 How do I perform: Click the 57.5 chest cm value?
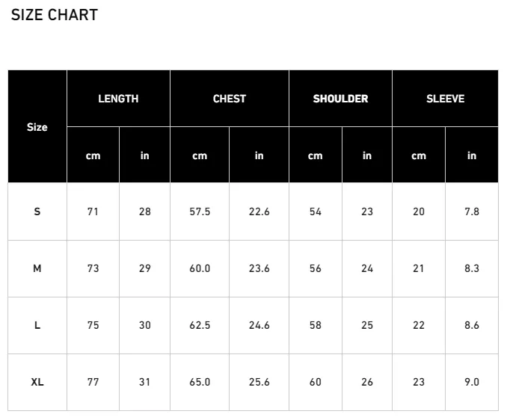click(200, 211)
